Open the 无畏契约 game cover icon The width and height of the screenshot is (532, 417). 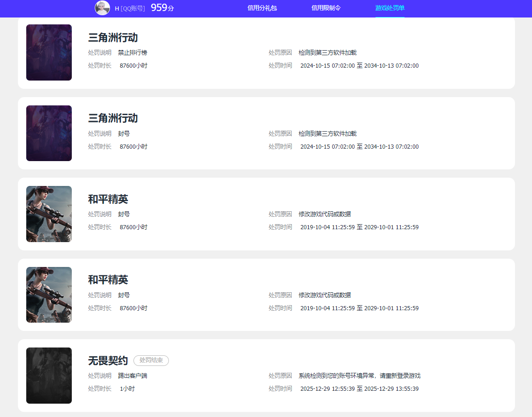coord(49,375)
